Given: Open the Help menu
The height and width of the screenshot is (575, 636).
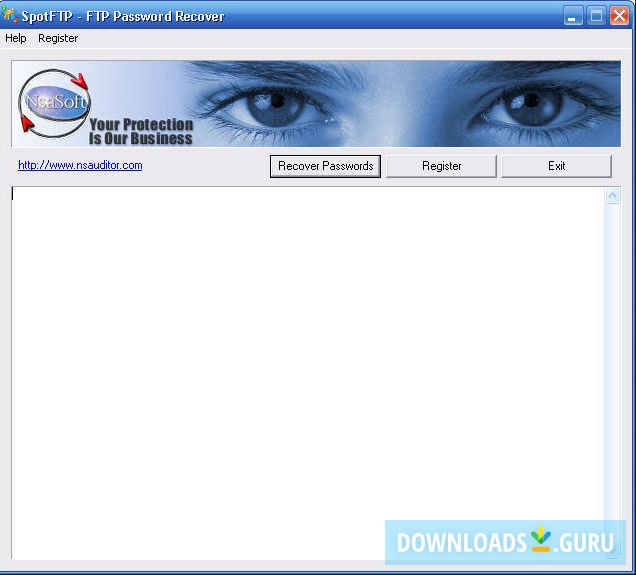Looking at the screenshot, I should pyautogui.click(x=16, y=39).
